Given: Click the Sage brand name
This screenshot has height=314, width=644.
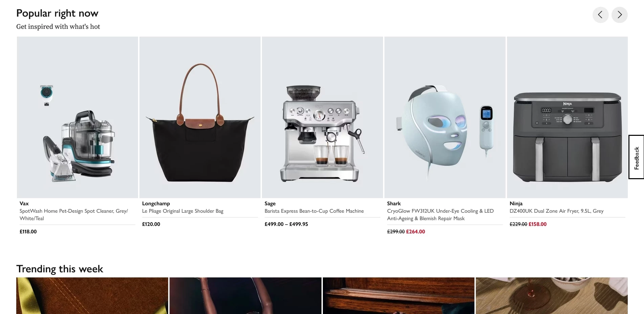Looking at the screenshot, I should click(270, 204).
